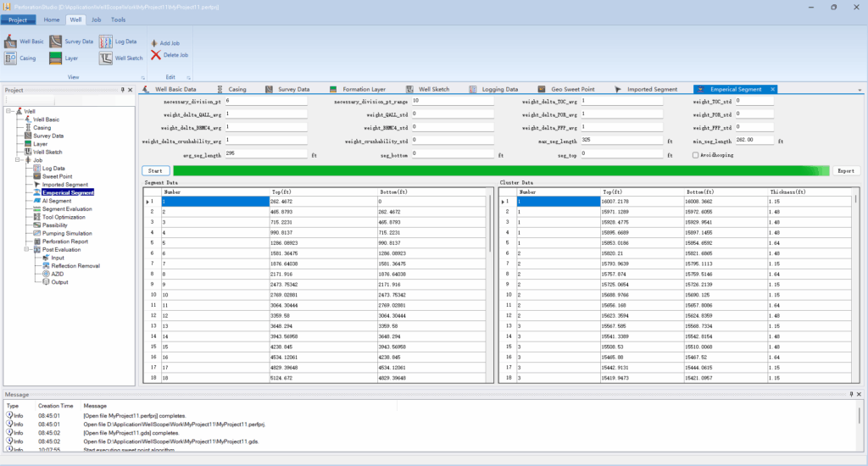868x466 pixels.
Task: Open Well Sketch from ribbon
Action: (x=121, y=58)
